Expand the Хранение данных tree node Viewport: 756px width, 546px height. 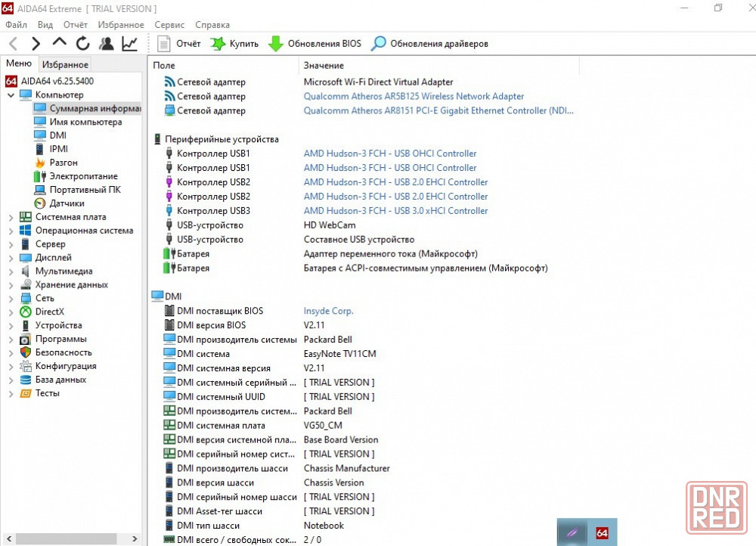pyautogui.click(x=11, y=285)
